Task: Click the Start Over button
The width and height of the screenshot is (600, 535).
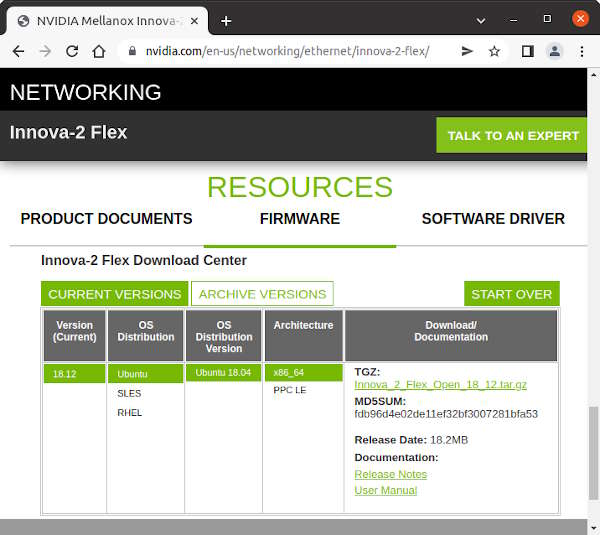Action: tap(512, 294)
